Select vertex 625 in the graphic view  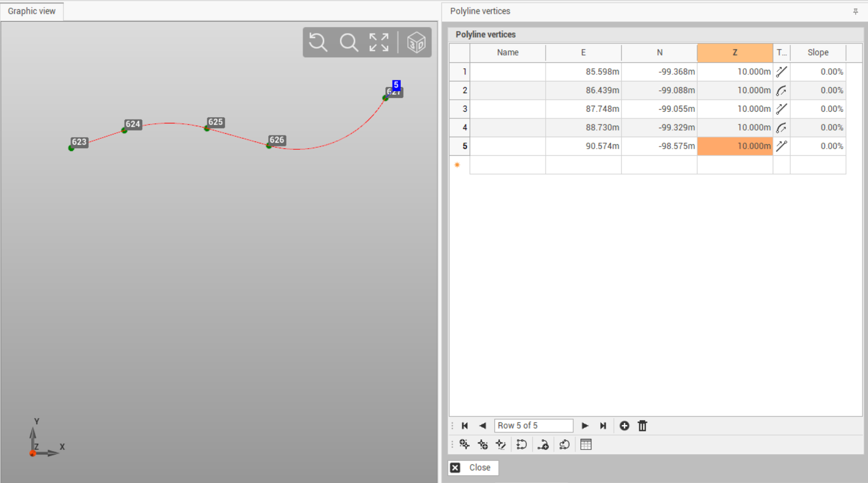[x=207, y=128]
